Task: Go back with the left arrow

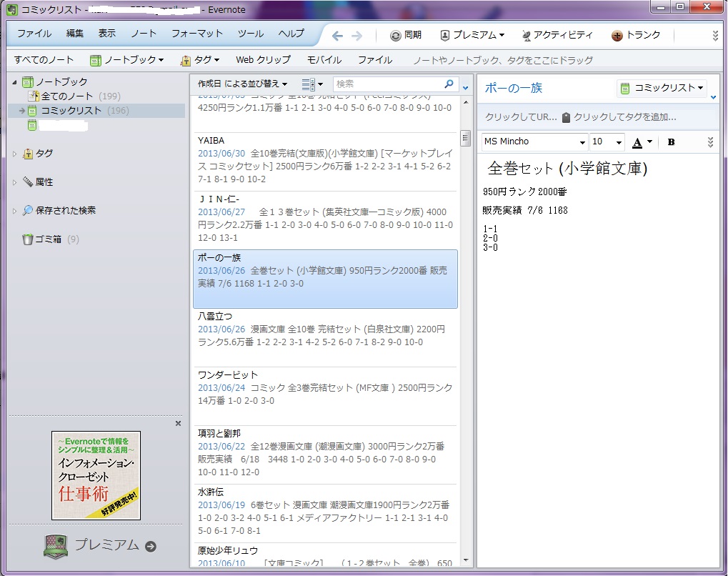Action: click(x=337, y=36)
